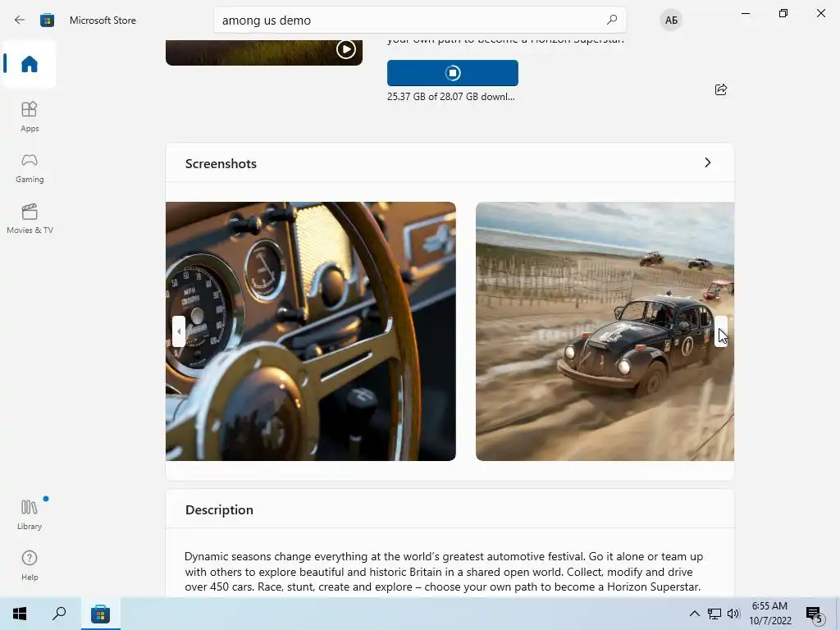The height and width of the screenshot is (630, 840).
Task: Open the Home section in sidebar
Action: click(30, 64)
